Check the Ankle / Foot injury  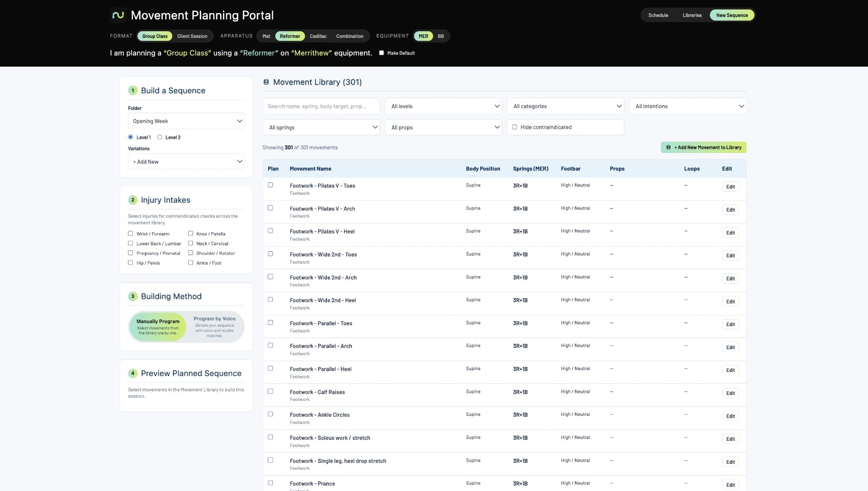click(190, 262)
